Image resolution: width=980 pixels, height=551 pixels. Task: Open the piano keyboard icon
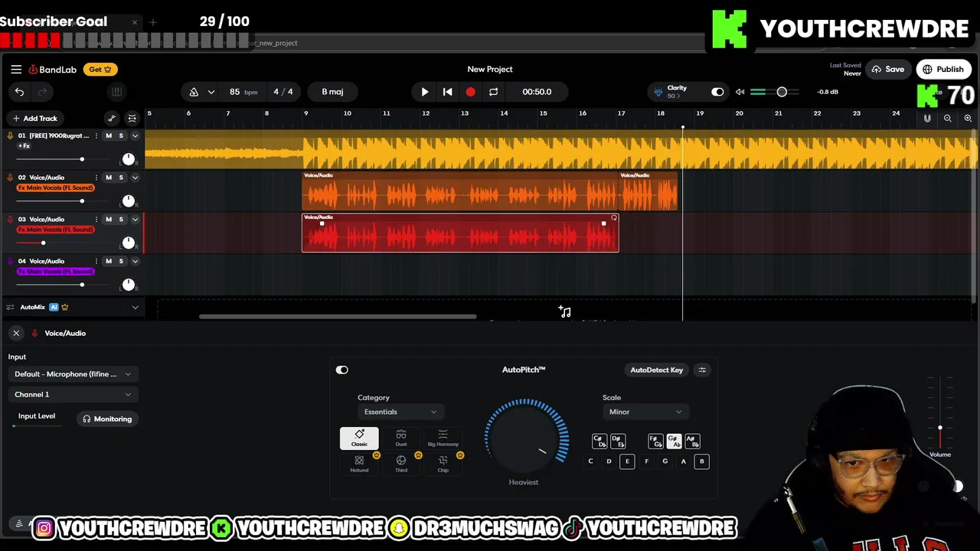pyautogui.click(x=116, y=92)
